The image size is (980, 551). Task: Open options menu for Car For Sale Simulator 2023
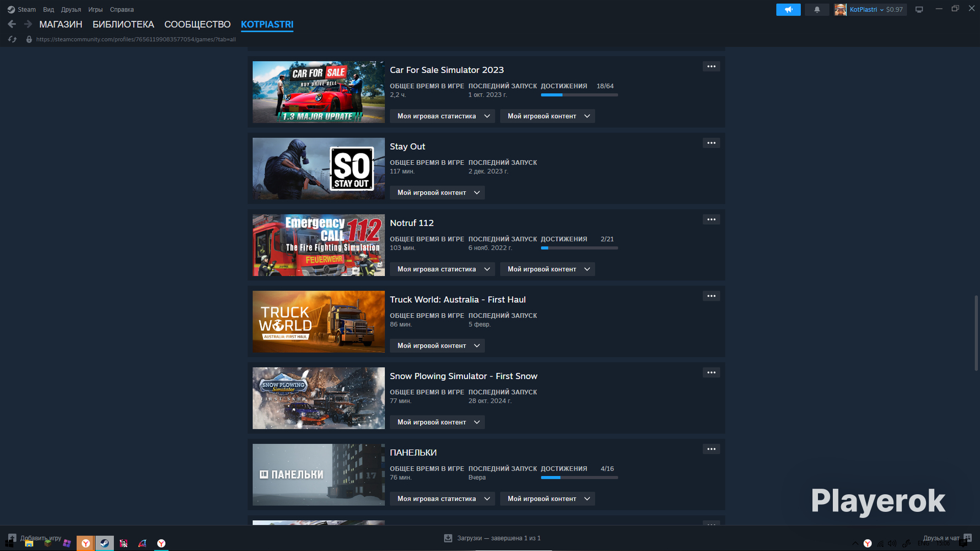712,67
